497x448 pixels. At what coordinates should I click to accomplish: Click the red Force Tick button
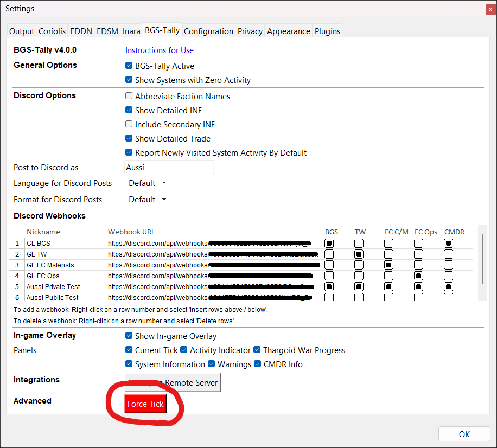pos(145,404)
